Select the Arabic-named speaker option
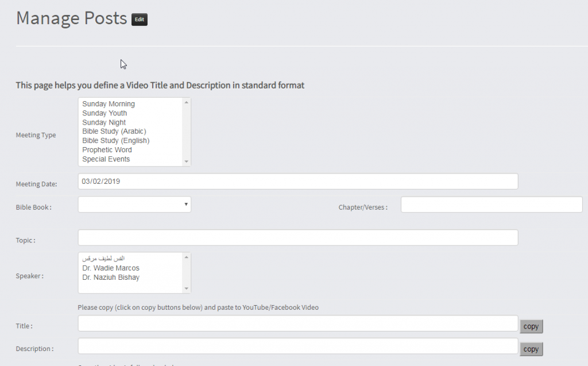Screen dimensions: 588x366 103,259
